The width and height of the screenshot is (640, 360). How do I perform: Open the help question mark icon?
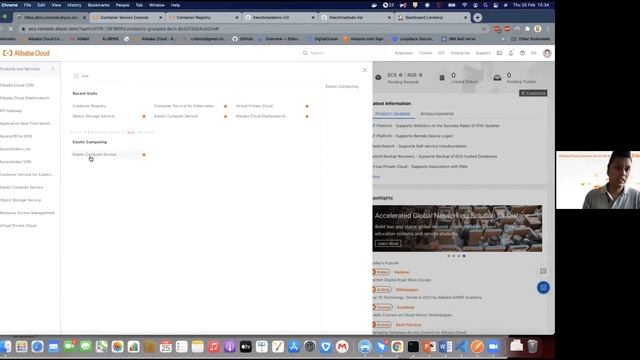522,53
